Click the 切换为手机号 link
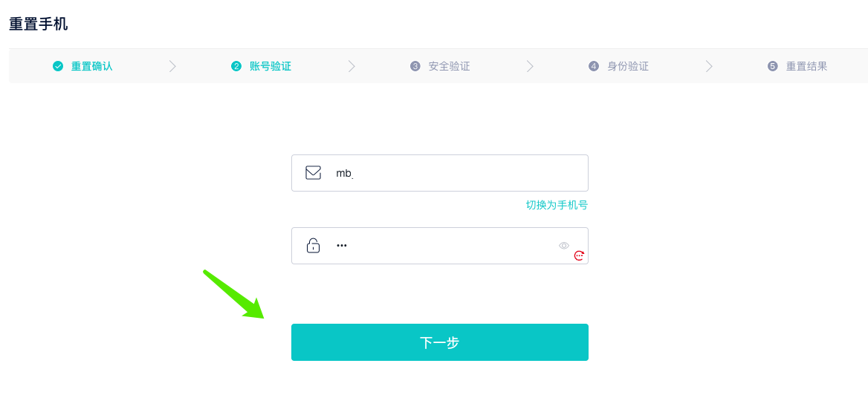Image resolution: width=868 pixels, height=395 pixels. (557, 205)
